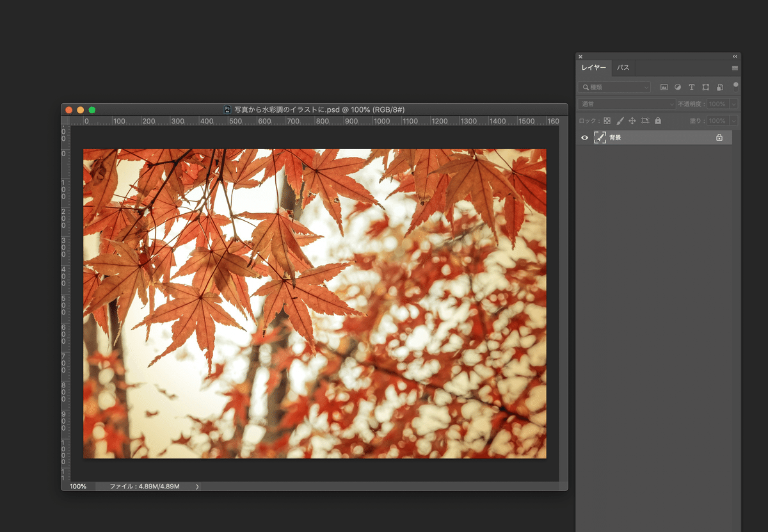The height and width of the screenshot is (532, 768).
Task: Click the ruler origin corner box
Action: (x=66, y=120)
